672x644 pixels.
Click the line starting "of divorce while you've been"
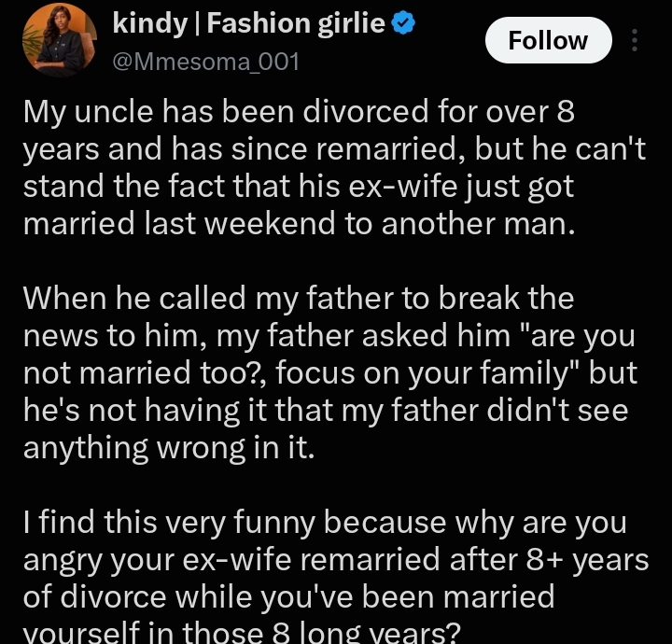pyautogui.click(x=288, y=597)
